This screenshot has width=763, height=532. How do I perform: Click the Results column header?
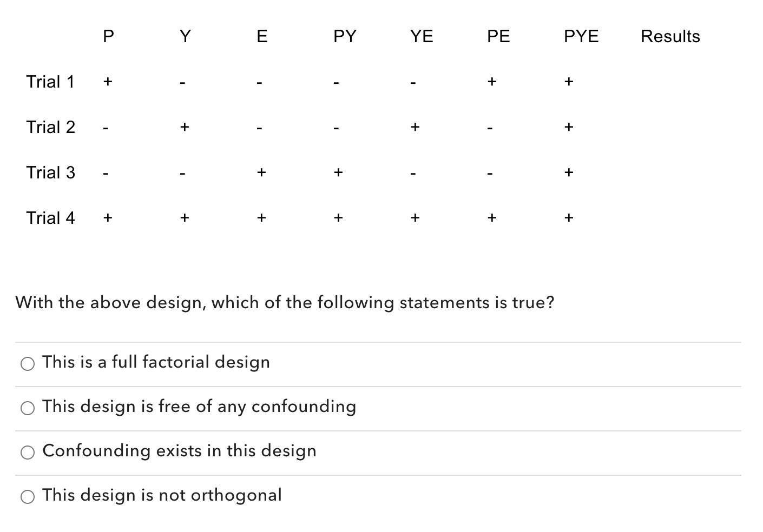(x=670, y=36)
